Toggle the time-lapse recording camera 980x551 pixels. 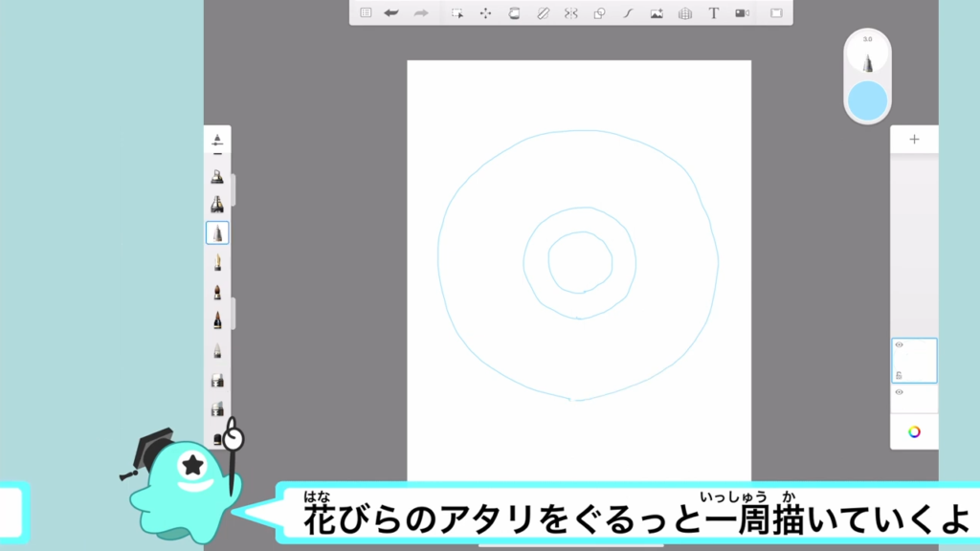point(742,13)
